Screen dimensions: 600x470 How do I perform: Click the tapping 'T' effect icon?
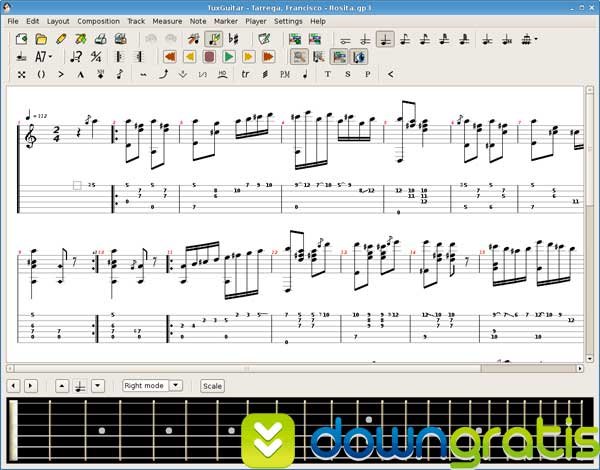point(328,74)
